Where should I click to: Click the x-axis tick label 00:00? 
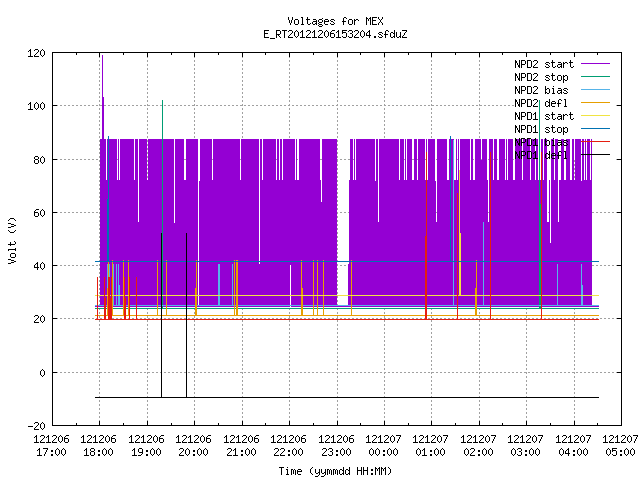click(383, 453)
